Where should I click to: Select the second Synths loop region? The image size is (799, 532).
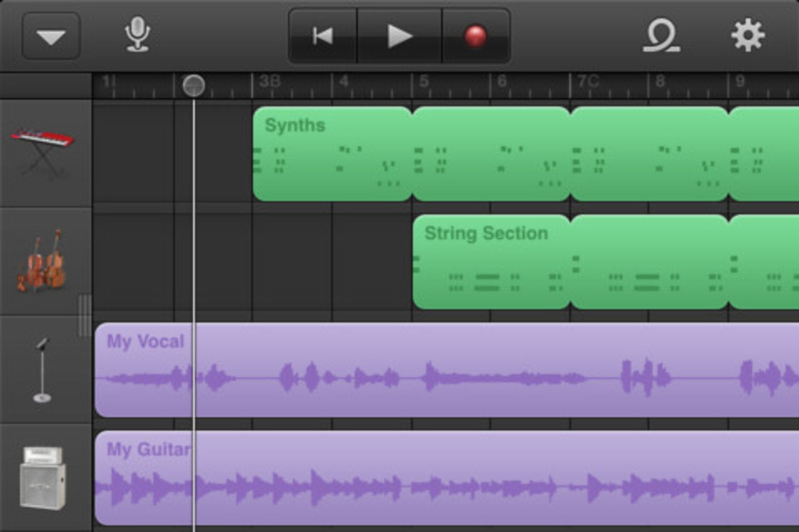(492, 153)
